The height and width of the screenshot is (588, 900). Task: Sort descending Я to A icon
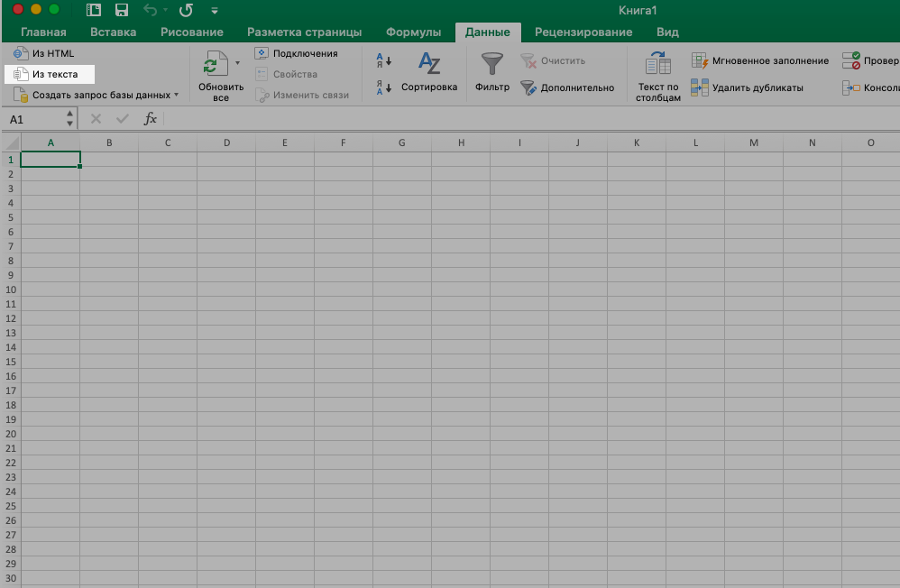coord(383,87)
